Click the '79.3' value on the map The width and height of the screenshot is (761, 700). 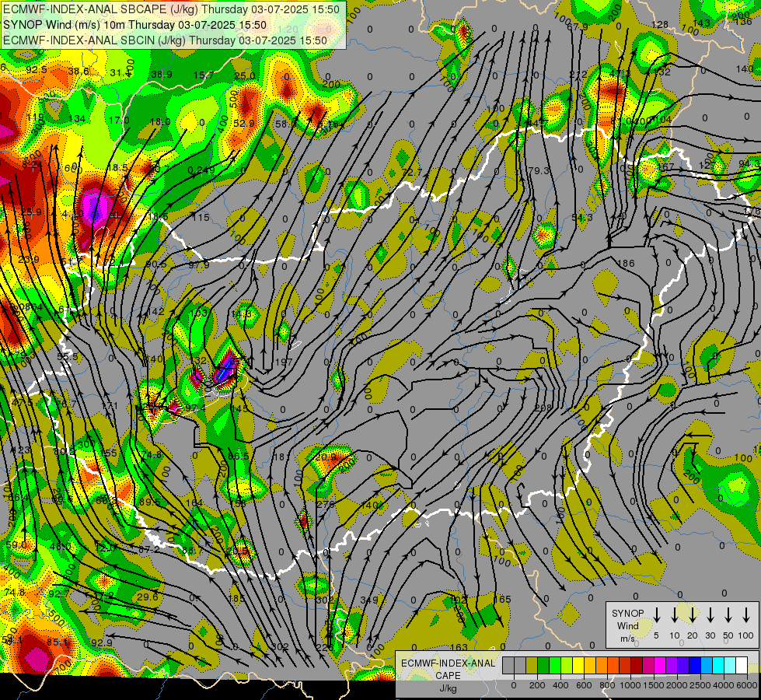539,170
